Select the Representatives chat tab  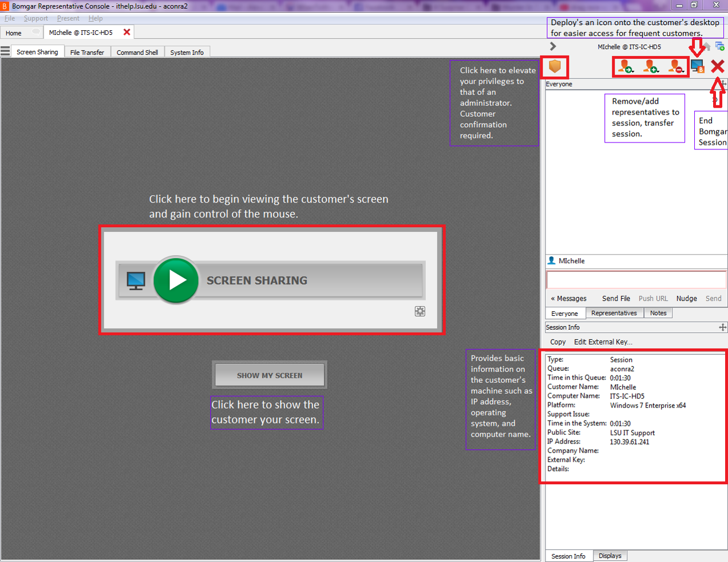point(614,313)
